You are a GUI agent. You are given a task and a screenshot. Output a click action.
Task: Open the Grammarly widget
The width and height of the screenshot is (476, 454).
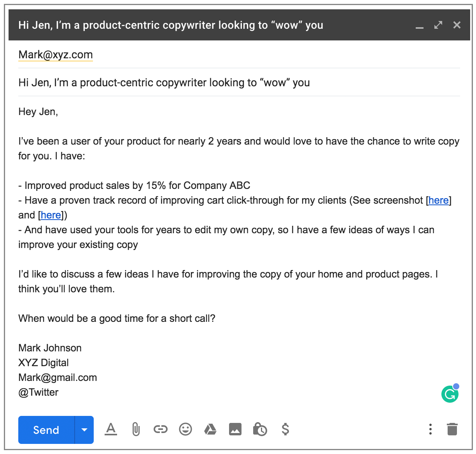point(450,394)
